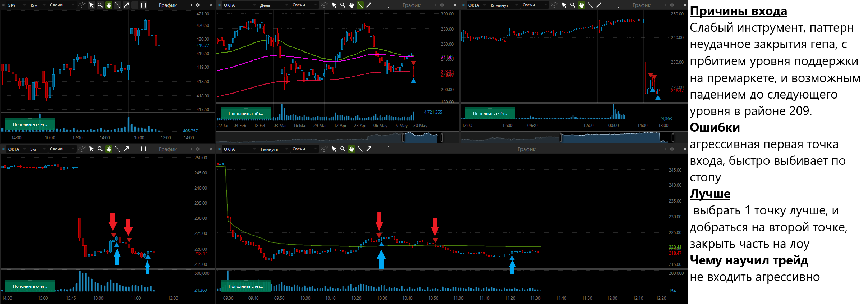Pick arrow tool in OKTA День chart
The height and width of the screenshot is (304, 868).
click(369, 5)
